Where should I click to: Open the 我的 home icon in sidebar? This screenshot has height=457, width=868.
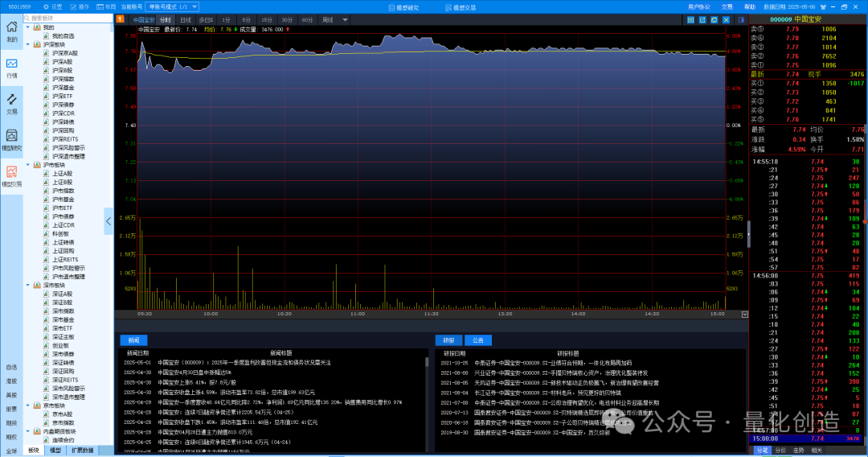pos(11,27)
